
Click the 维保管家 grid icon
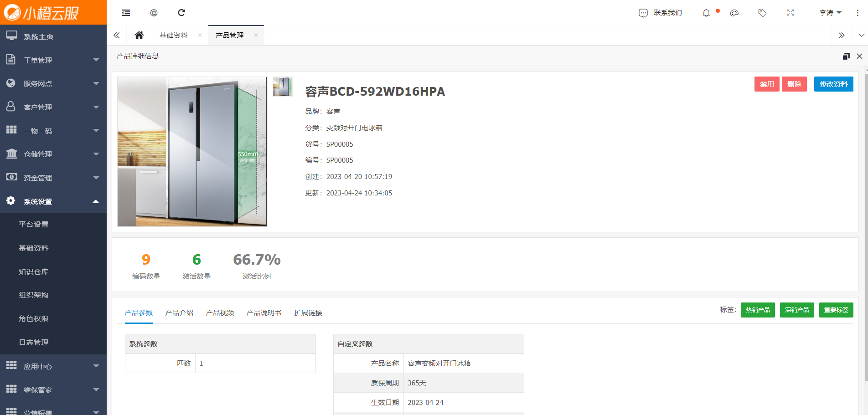coord(11,389)
